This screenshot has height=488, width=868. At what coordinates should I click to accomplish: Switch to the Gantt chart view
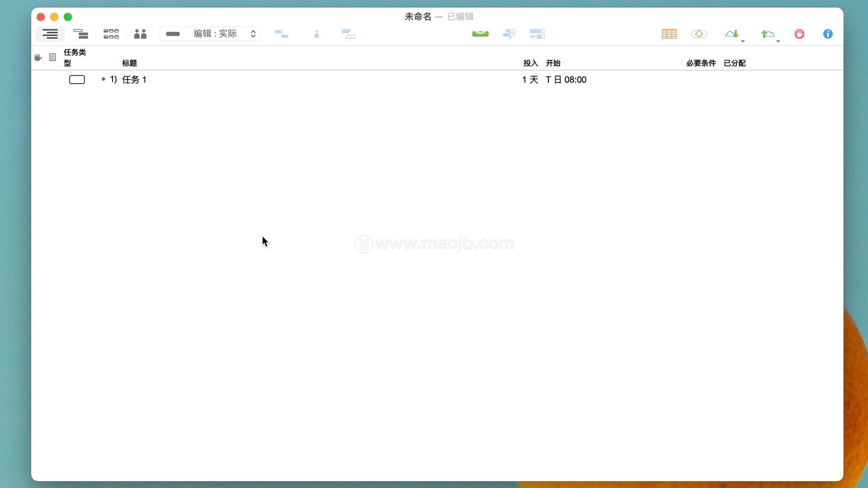[x=80, y=34]
